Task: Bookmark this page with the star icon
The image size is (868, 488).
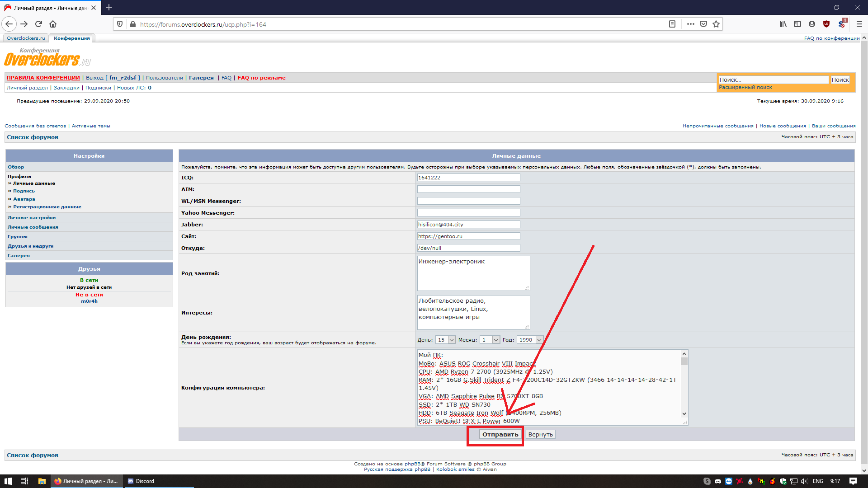Action: pyautogui.click(x=716, y=24)
